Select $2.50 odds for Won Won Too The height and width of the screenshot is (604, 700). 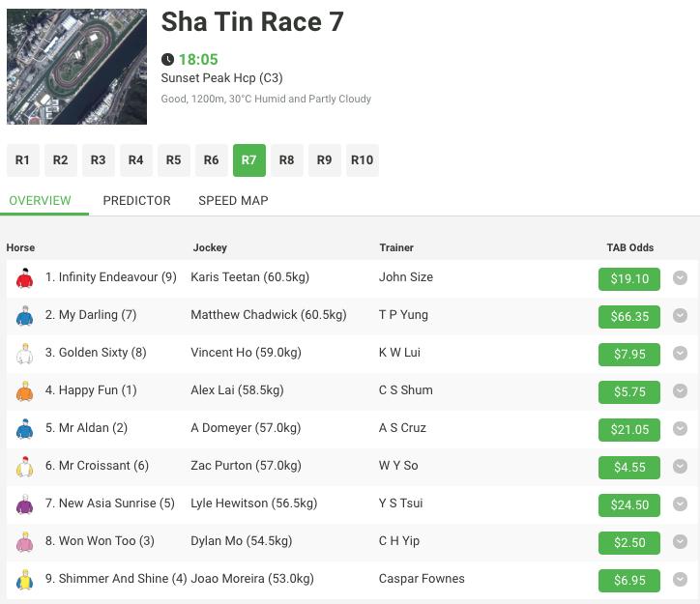click(629, 542)
